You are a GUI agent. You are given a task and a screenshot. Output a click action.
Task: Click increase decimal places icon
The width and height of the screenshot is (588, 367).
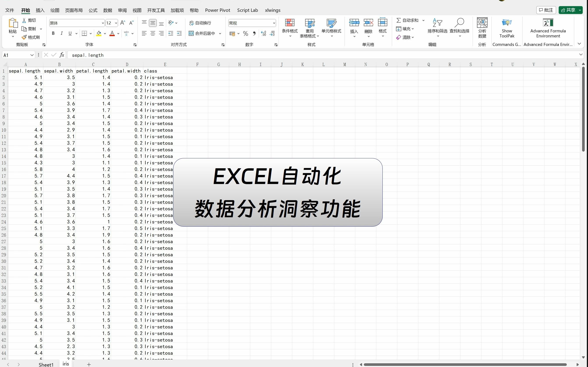(x=264, y=33)
